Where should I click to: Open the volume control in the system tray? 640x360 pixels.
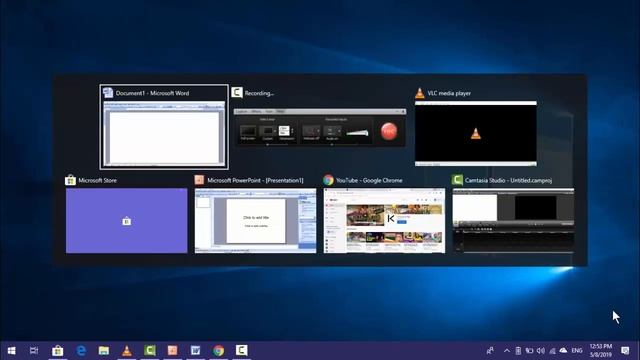click(541, 351)
